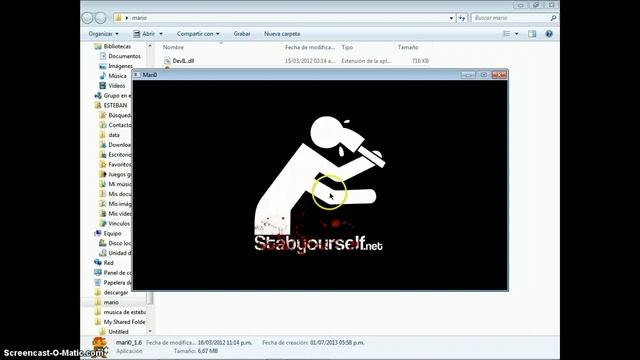Image resolution: width=640 pixels, height=360 pixels.
Task: Open Downloads folder in the sidebar
Action: click(x=120, y=145)
